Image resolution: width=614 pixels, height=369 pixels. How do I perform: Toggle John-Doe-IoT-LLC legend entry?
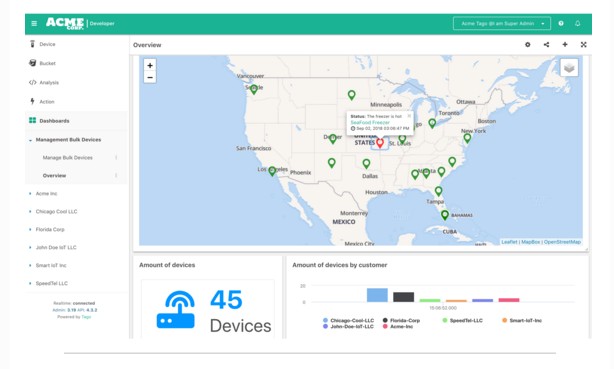(348, 326)
